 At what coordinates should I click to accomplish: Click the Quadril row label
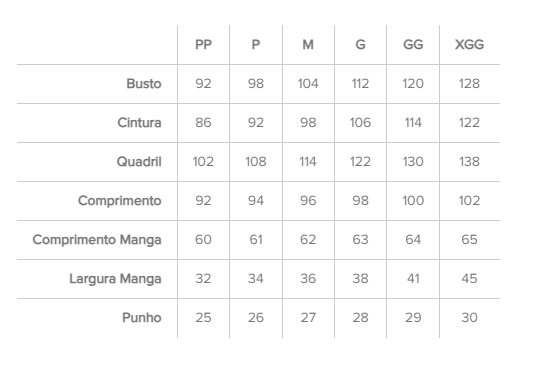pyautogui.click(x=139, y=162)
